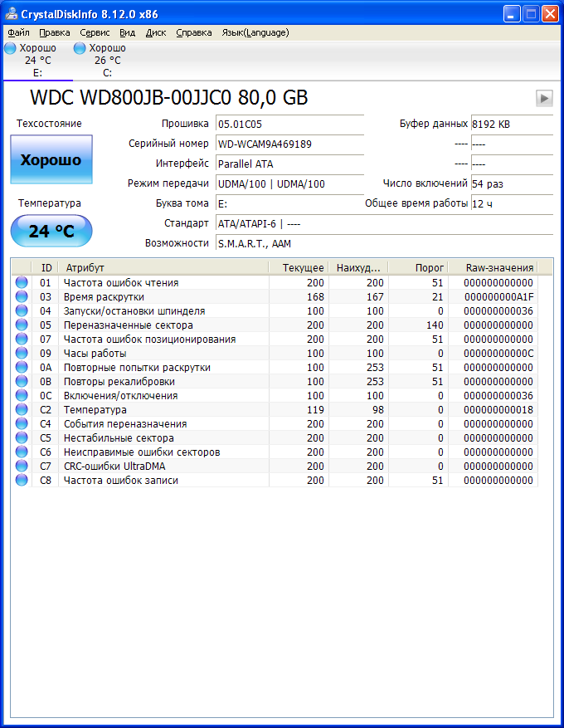Select row Частота ошибок чтения
The width and height of the screenshot is (564, 728).
(x=275, y=282)
